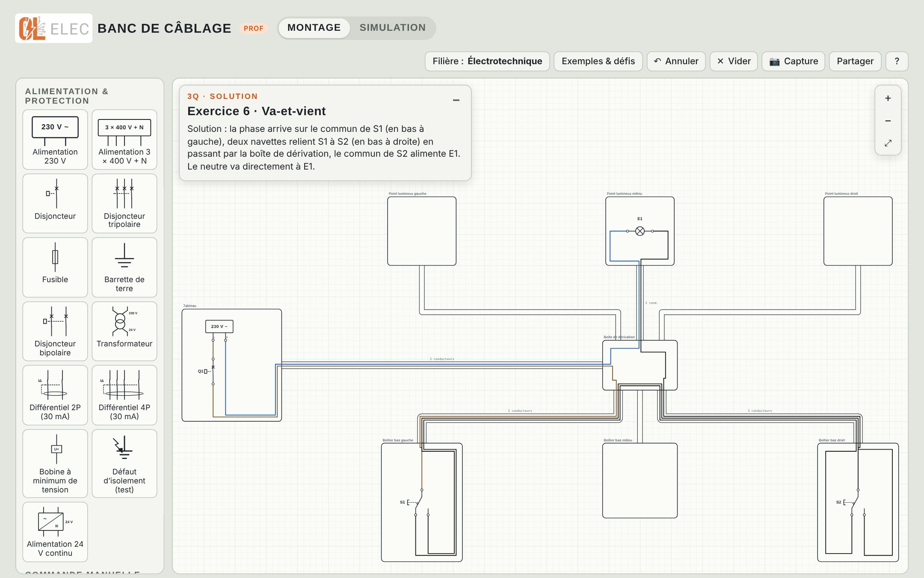Screen dimensions: 924x578
Task: Zoom in on the canvas
Action: 888,98
